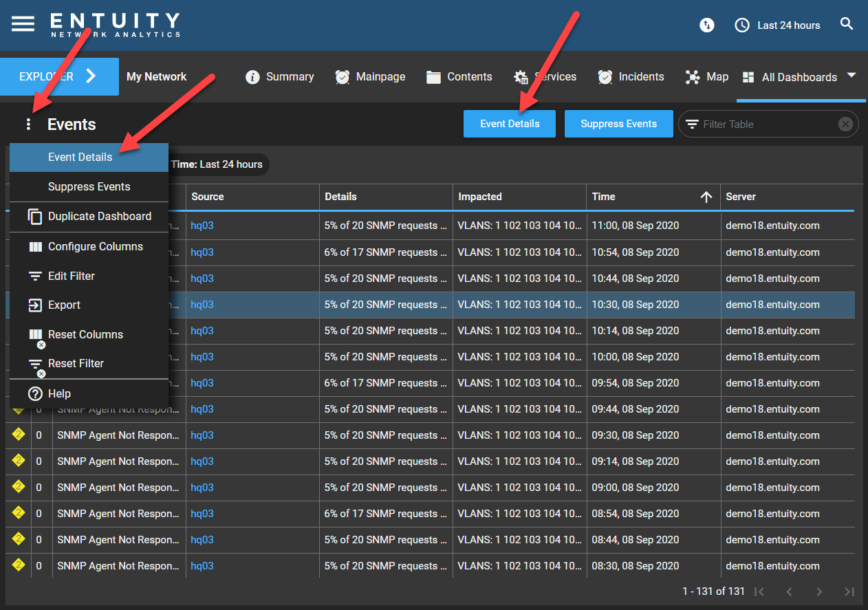Click the Time: Last 24 hours filter chip
The width and height of the screenshot is (868, 610).
(217, 165)
